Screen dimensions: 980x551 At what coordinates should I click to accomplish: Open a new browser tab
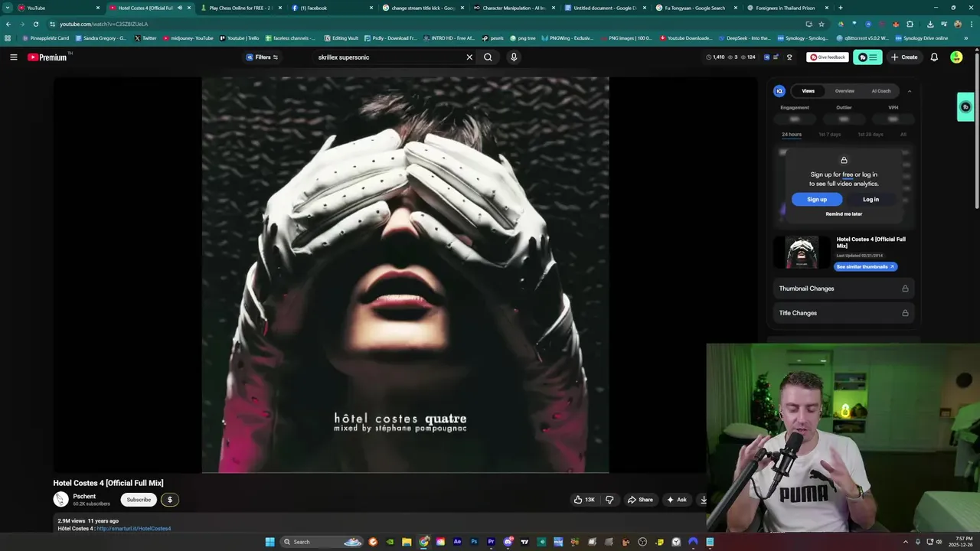tap(841, 8)
